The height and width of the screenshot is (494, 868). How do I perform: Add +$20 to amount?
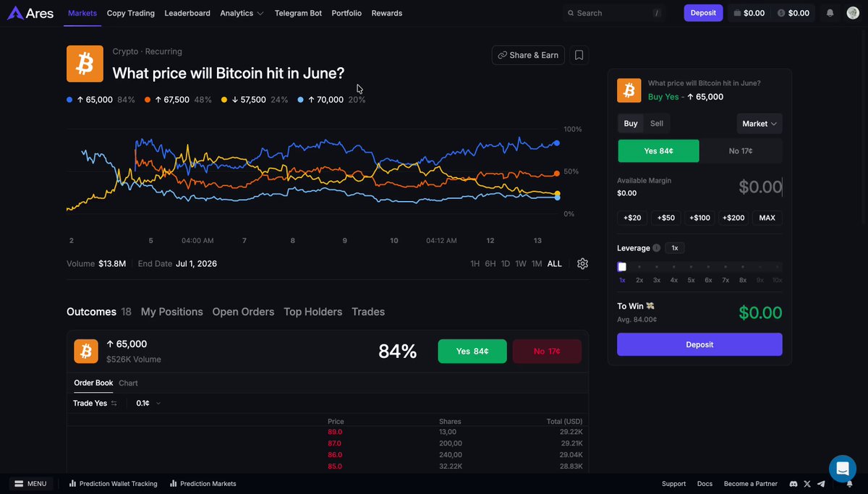[x=632, y=218]
